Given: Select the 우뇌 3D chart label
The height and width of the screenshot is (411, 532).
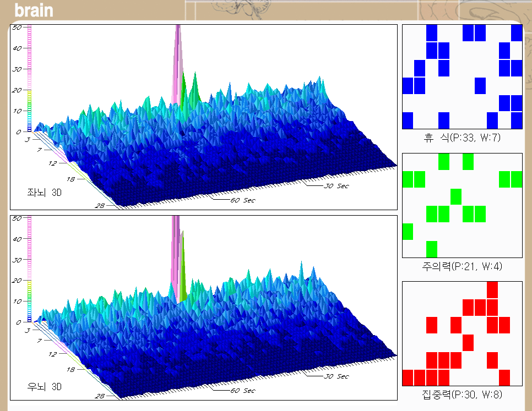Looking at the screenshot, I should (45, 386).
